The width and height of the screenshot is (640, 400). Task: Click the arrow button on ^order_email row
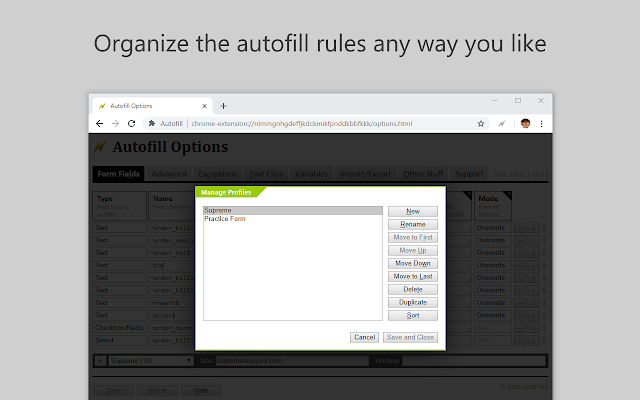[533, 240]
